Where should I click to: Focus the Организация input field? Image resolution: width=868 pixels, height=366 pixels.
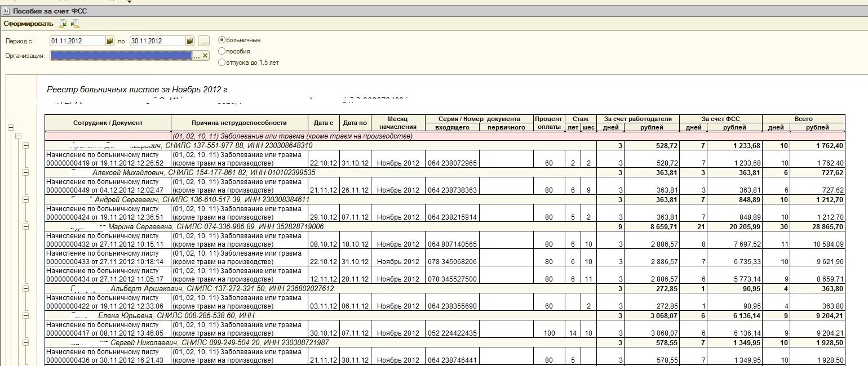coord(121,55)
